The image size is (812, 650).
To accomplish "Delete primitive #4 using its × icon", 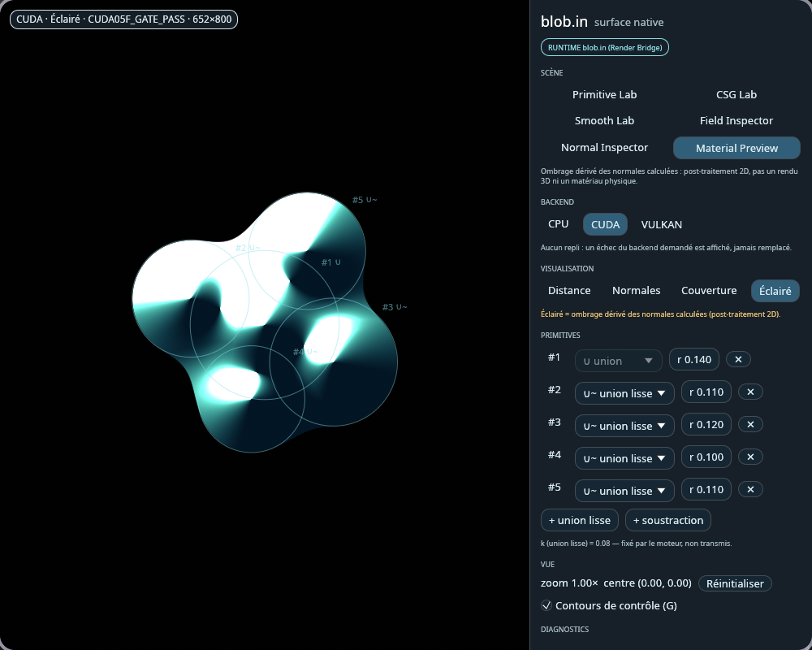I will (x=750, y=457).
